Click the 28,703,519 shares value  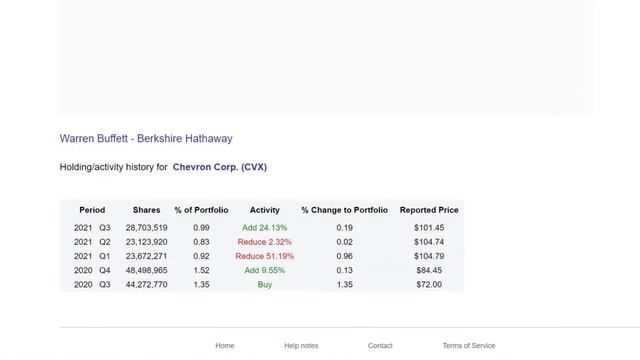coord(147,228)
